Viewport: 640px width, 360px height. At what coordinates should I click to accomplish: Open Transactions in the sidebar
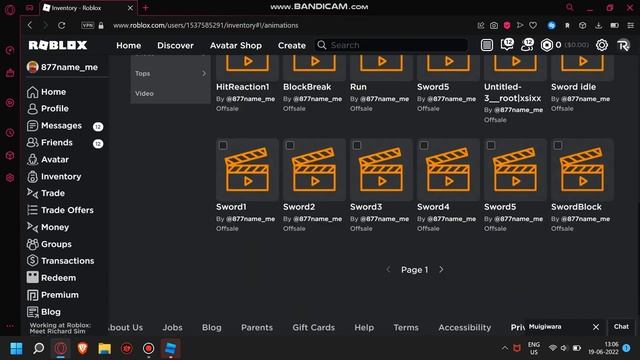pos(60,261)
